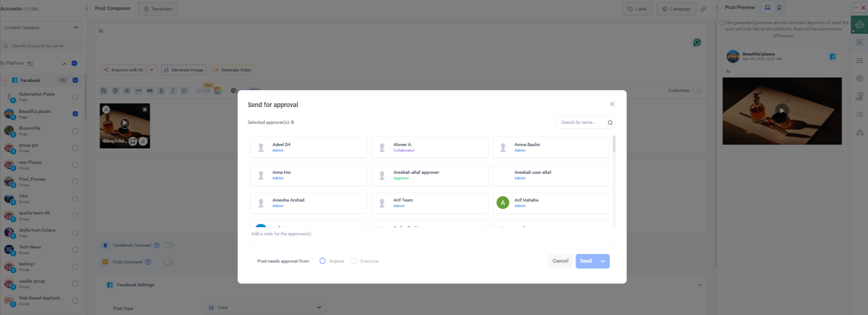Open the AI assistant robot icon

pyautogui.click(x=860, y=25)
